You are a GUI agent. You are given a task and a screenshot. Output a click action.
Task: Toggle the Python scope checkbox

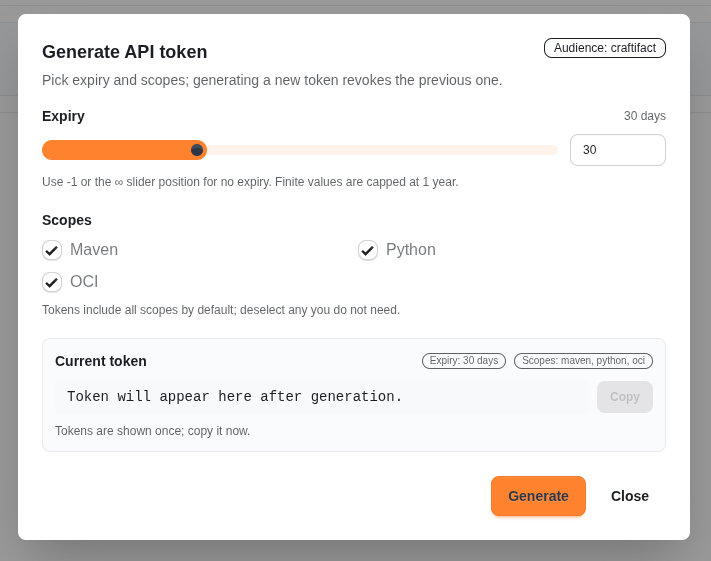coord(368,250)
